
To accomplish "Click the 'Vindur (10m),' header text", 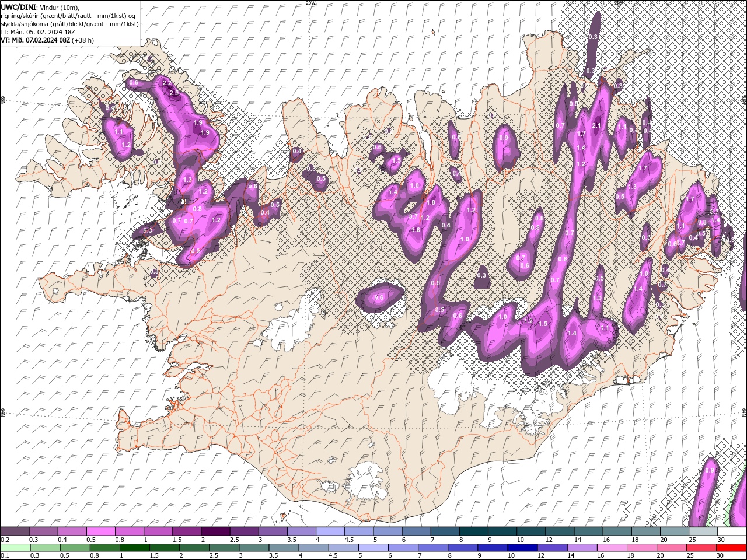I will (60, 7).
